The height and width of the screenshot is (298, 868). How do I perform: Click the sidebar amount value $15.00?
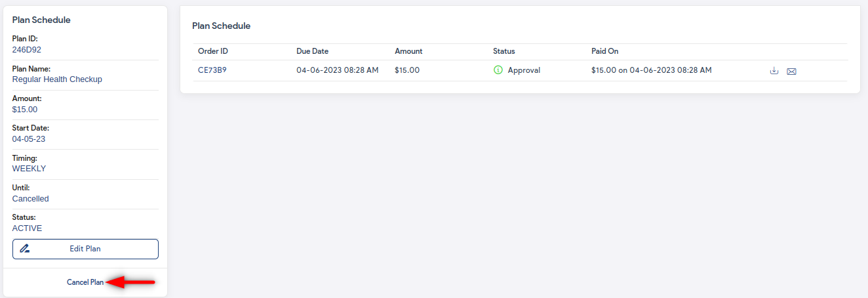tap(25, 110)
